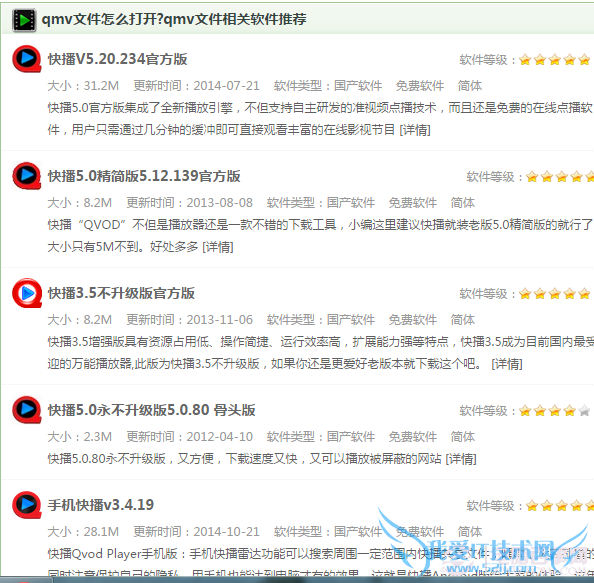594x583 pixels.
Task: Click the 快播5.0精简版 app icon
Action: (27, 176)
